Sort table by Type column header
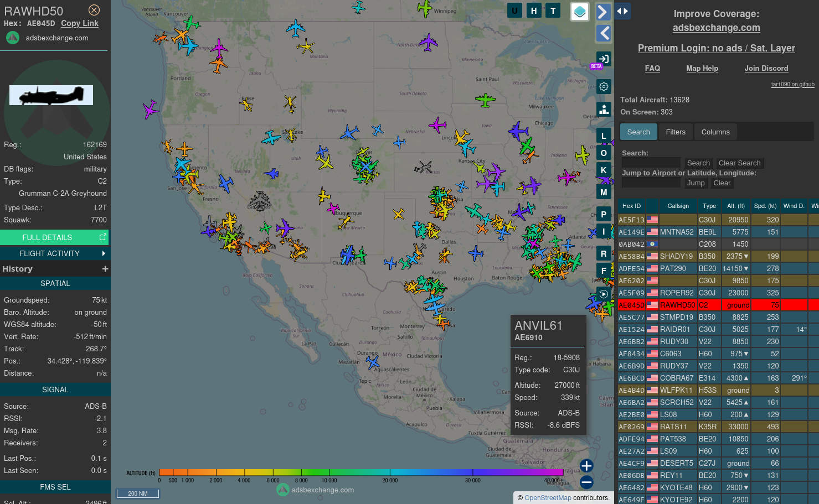 pos(709,206)
